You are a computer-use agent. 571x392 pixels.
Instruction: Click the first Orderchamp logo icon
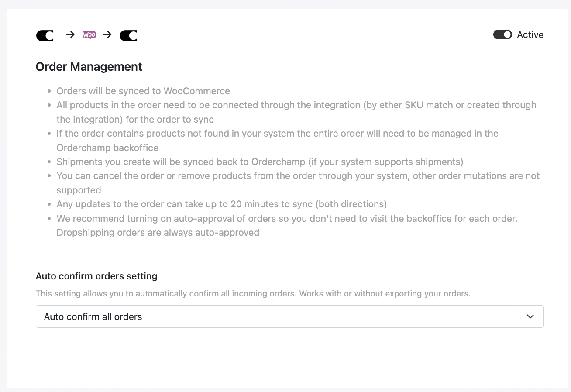(x=45, y=36)
